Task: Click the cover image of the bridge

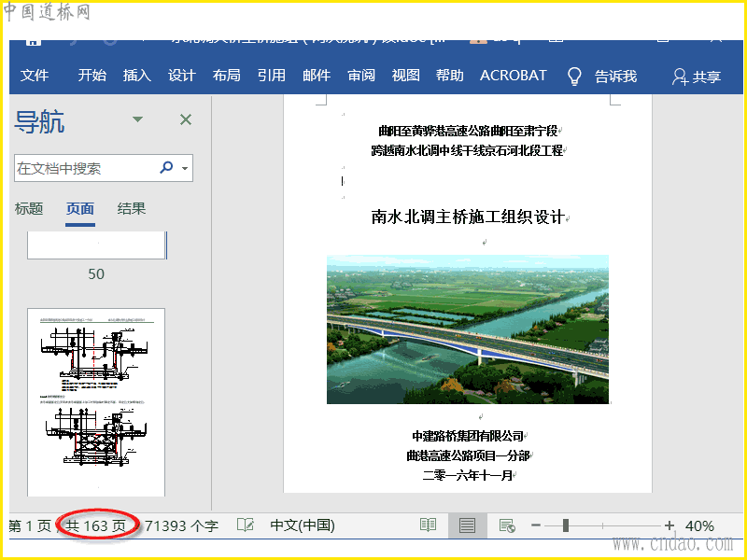Action: pos(468,329)
